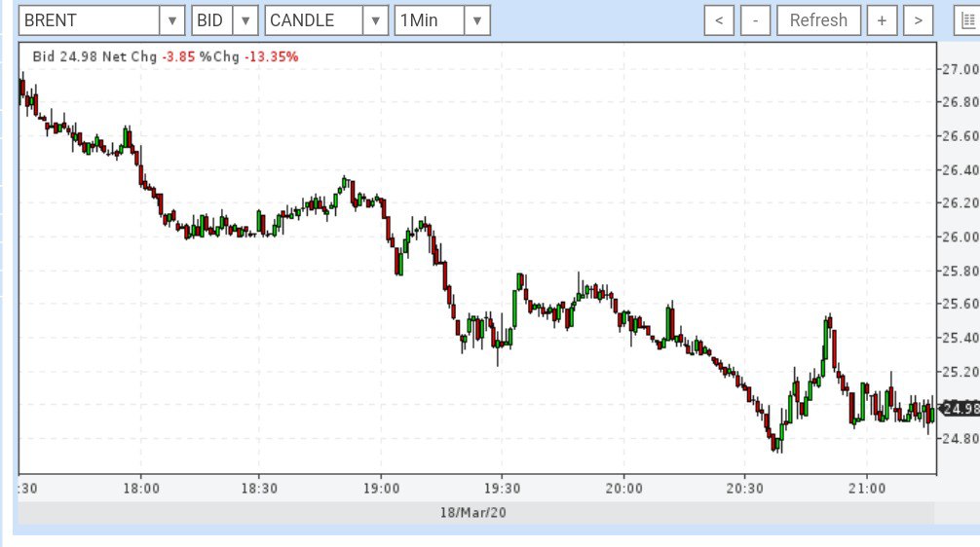Click the 25.40 price axis label
The height and width of the screenshot is (547, 980).
[x=961, y=338]
